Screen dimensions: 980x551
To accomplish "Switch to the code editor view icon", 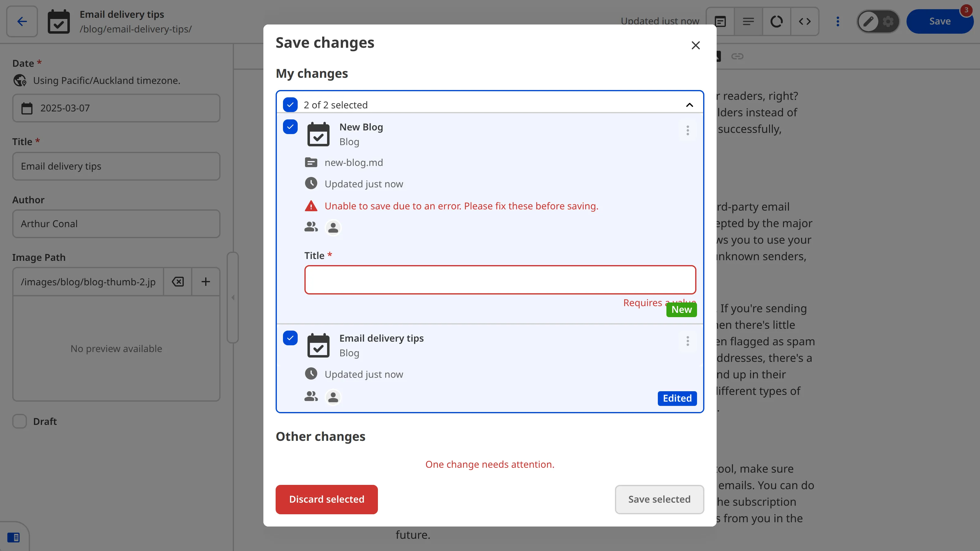I will (x=805, y=21).
